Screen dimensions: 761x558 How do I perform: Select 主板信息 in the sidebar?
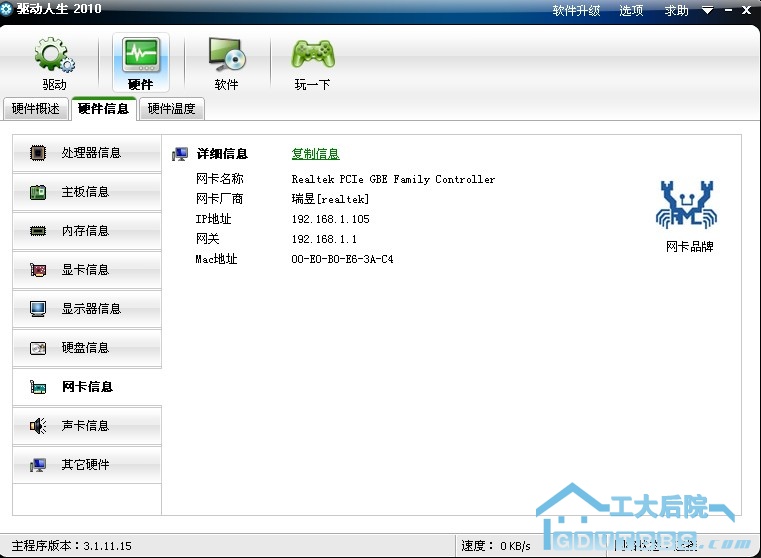(x=87, y=192)
